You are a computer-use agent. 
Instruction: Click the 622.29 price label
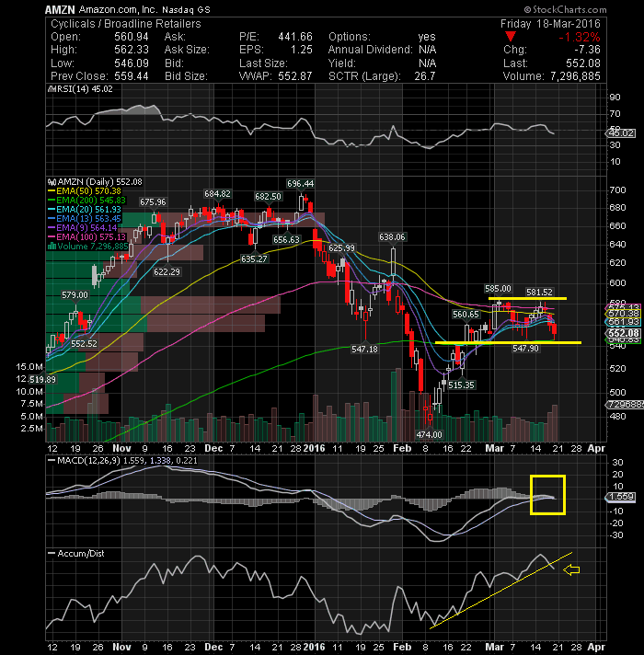pos(167,272)
